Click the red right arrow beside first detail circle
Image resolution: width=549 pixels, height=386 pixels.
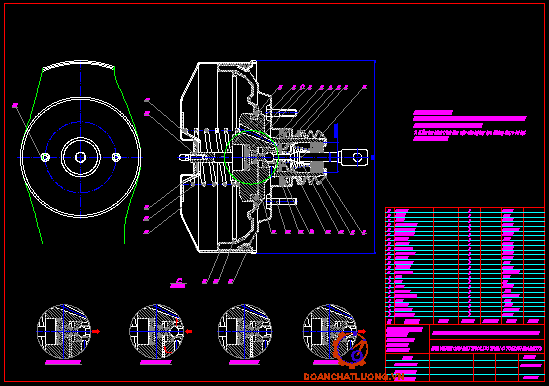pos(96,331)
